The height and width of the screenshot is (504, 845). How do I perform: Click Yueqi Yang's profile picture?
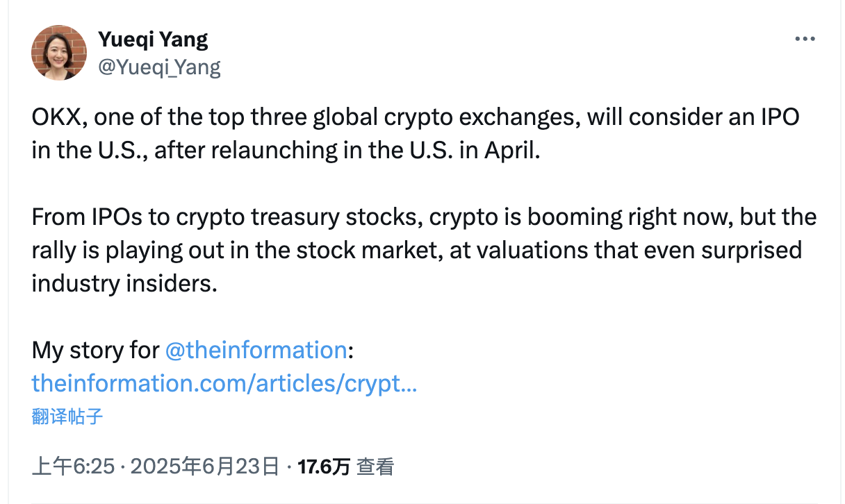click(x=59, y=52)
